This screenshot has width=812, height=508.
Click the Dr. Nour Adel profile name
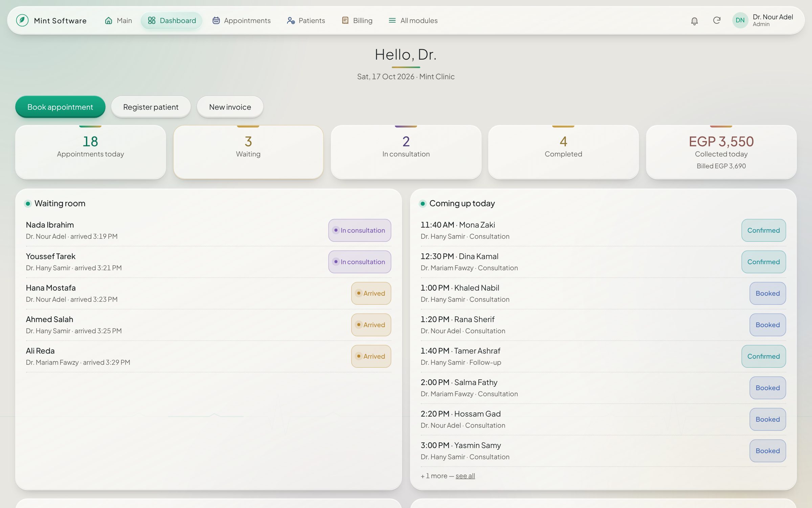pyautogui.click(x=773, y=17)
